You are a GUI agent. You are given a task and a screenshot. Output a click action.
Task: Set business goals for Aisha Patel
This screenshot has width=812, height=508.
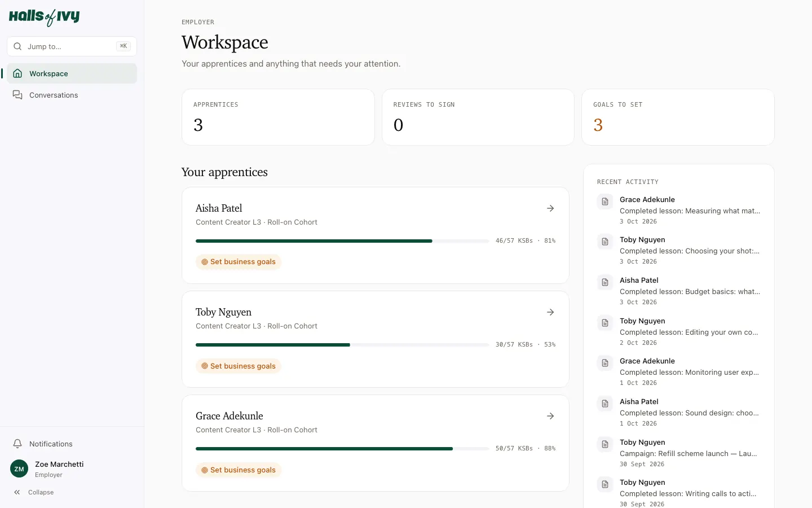(239, 262)
